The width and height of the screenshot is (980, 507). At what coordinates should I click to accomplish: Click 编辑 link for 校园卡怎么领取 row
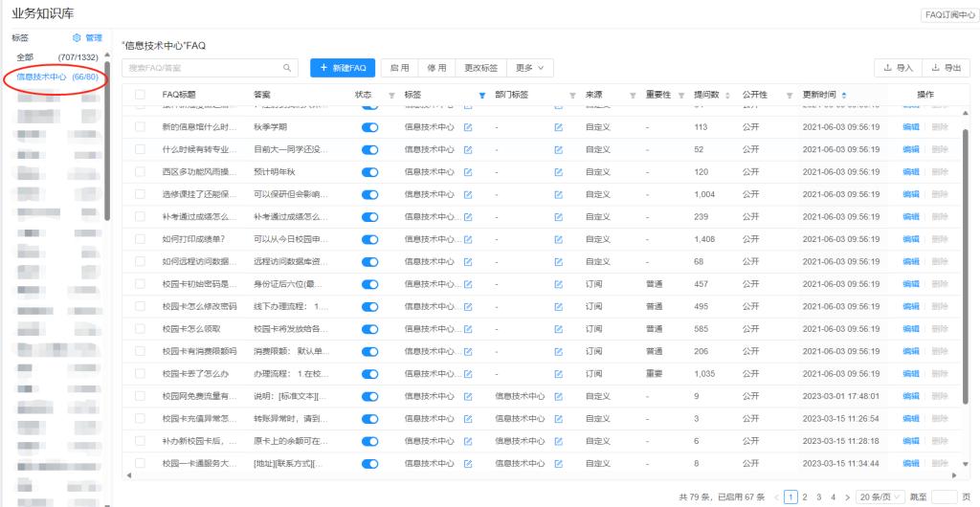click(x=910, y=329)
